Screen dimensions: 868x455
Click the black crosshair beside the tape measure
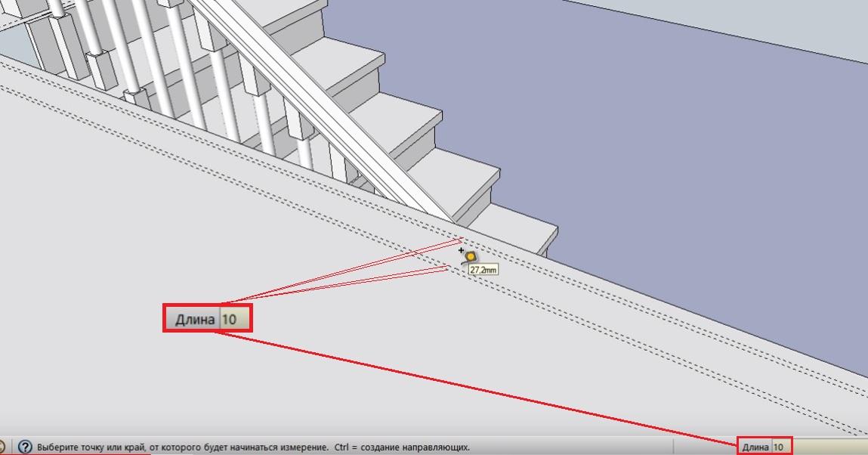pyautogui.click(x=461, y=250)
